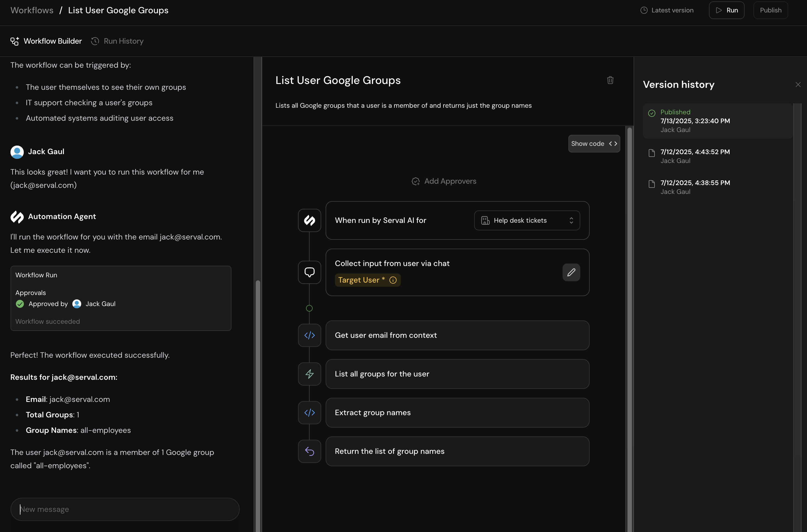807x532 pixels.
Task: Click the chat bubble icon beside Collect input step
Action: coord(309,272)
